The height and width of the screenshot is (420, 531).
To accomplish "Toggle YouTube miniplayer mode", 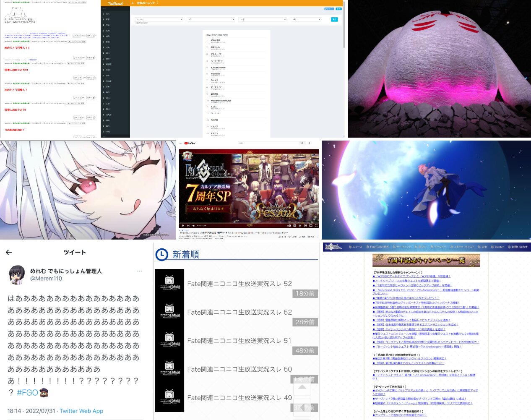I will [305, 225].
